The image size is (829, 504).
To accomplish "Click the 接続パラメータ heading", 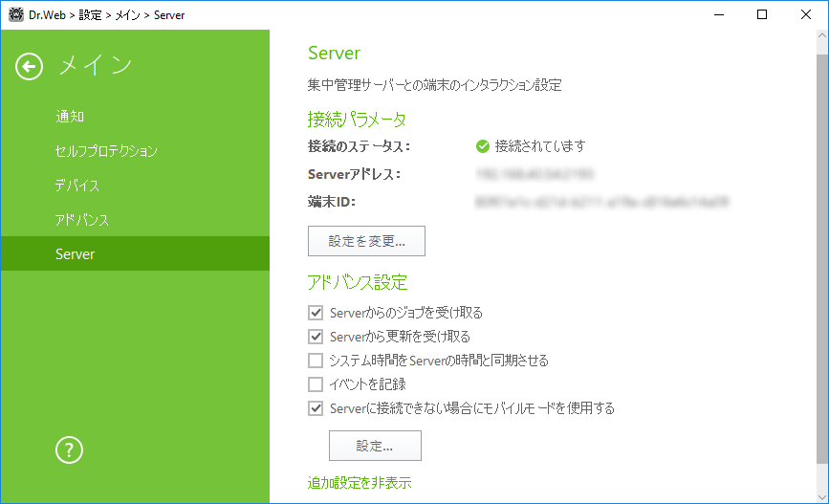I will [x=357, y=120].
